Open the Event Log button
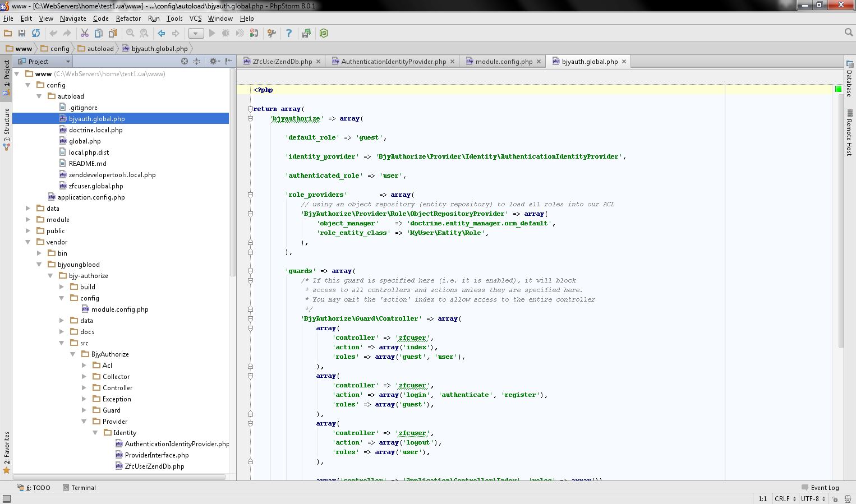 tap(820, 488)
